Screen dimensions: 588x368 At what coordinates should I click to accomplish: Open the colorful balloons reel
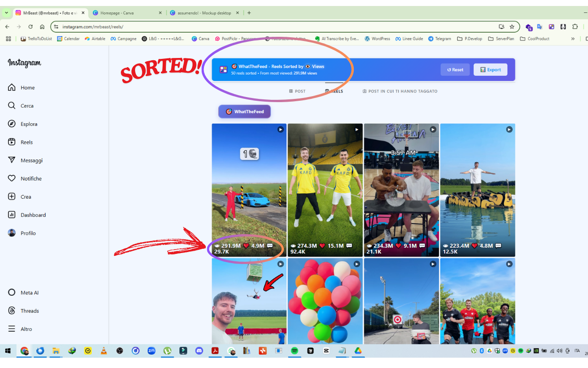click(x=325, y=301)
